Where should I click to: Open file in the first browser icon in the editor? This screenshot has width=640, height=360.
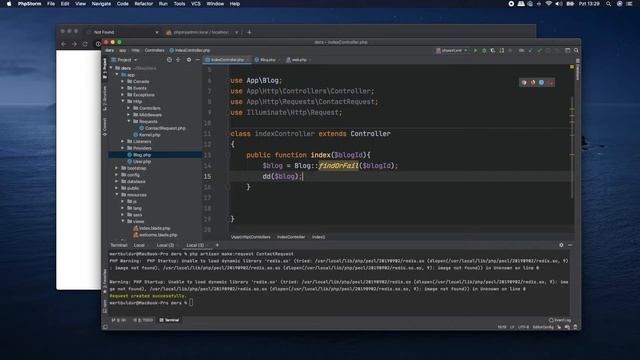click(524, 82)
